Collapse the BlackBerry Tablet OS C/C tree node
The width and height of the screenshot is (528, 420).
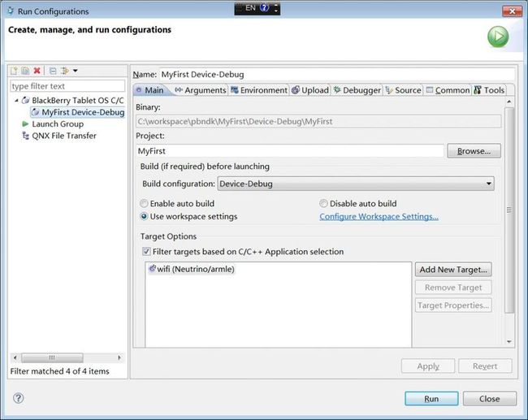[16, 101]
